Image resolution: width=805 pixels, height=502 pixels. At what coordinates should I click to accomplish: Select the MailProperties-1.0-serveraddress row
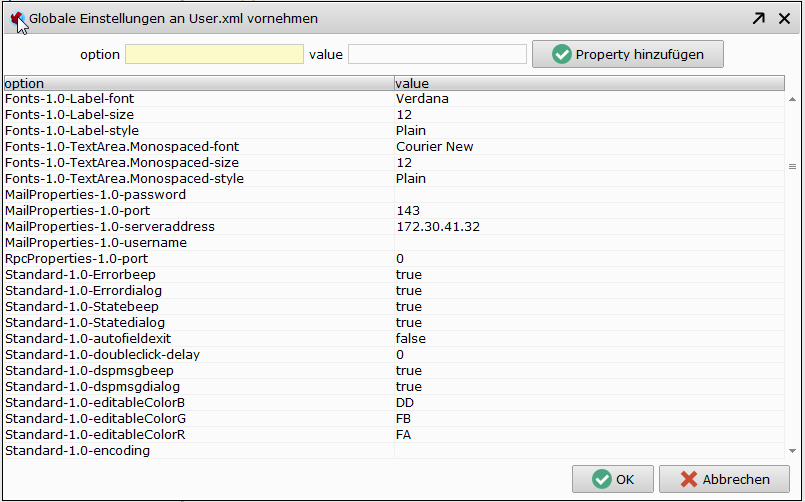(394, 226)
